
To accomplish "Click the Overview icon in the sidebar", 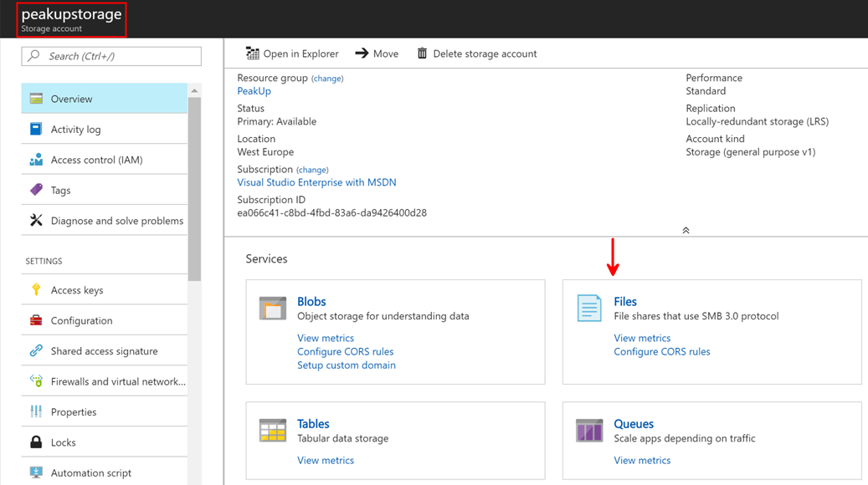I will tap(37, 99).
